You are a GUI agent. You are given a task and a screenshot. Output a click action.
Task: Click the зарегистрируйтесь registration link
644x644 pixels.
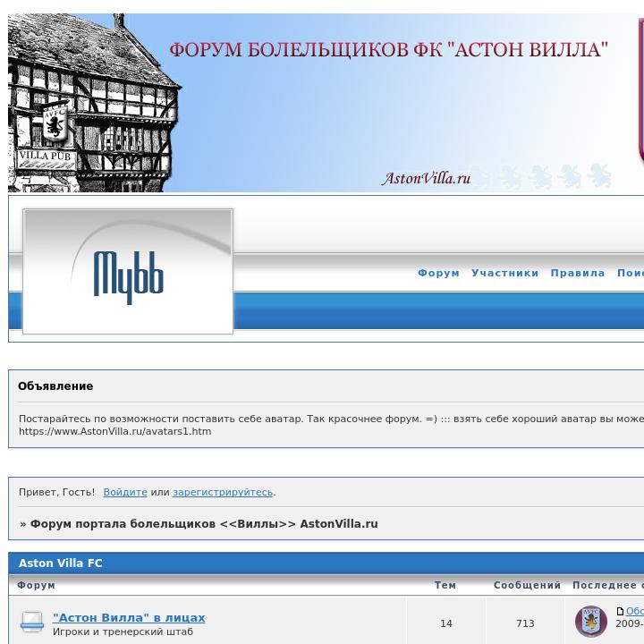tap(223, 492)
